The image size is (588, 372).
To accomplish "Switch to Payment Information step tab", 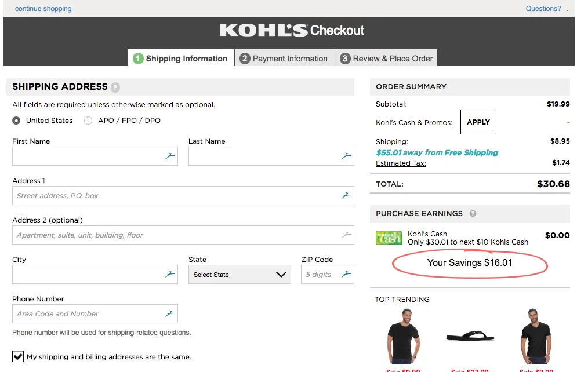I will click(284, 59).
